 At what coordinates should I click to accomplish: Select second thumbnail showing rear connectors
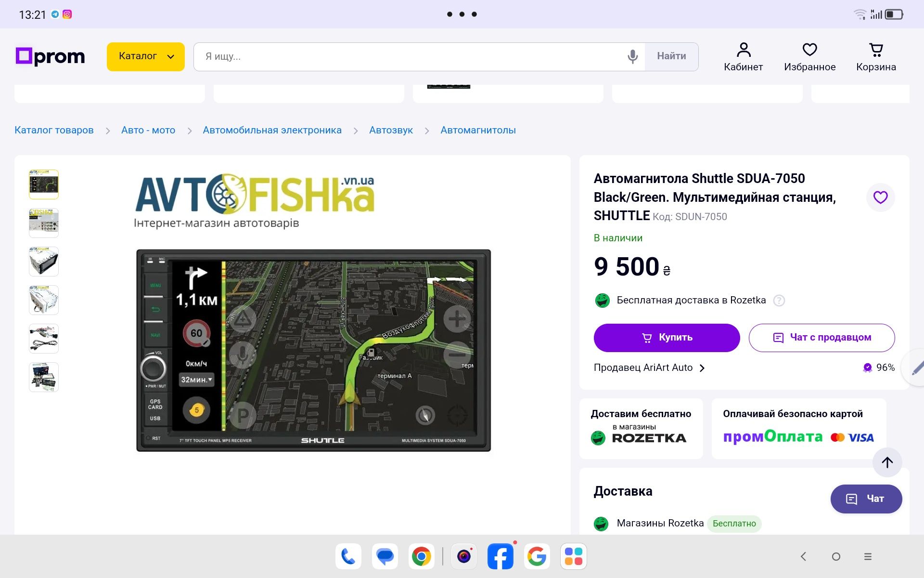pos(44,223)
